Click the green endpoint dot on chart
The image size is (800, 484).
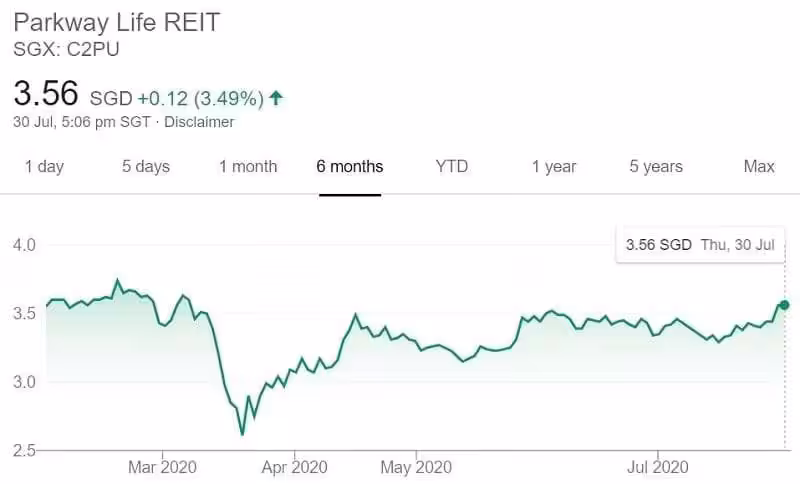(x=784, y=305)
